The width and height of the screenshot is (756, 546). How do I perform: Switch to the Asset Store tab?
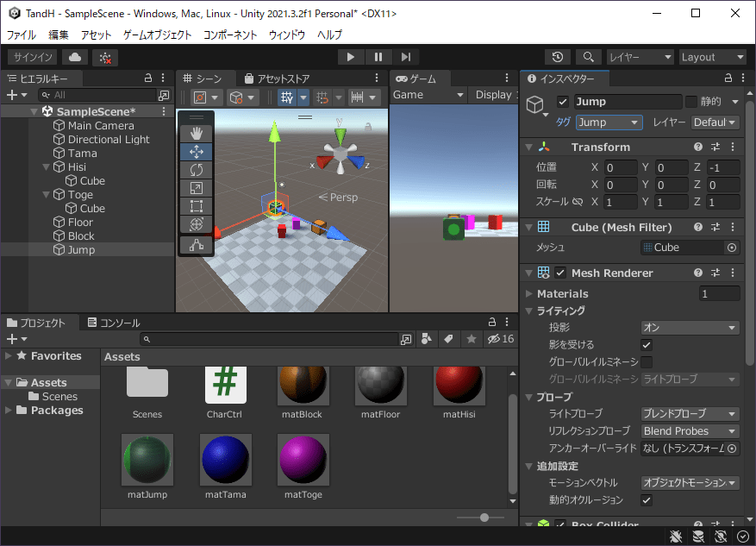coord(278,78)
